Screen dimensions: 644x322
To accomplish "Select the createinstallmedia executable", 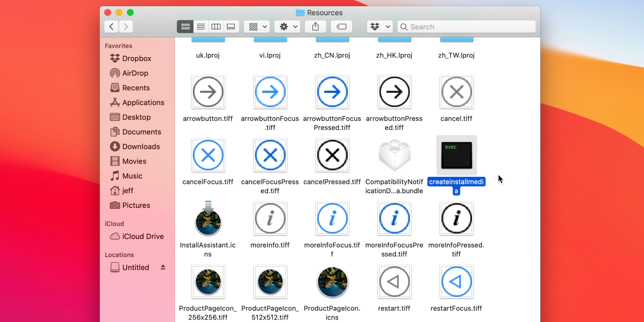I will coord(456,155).
